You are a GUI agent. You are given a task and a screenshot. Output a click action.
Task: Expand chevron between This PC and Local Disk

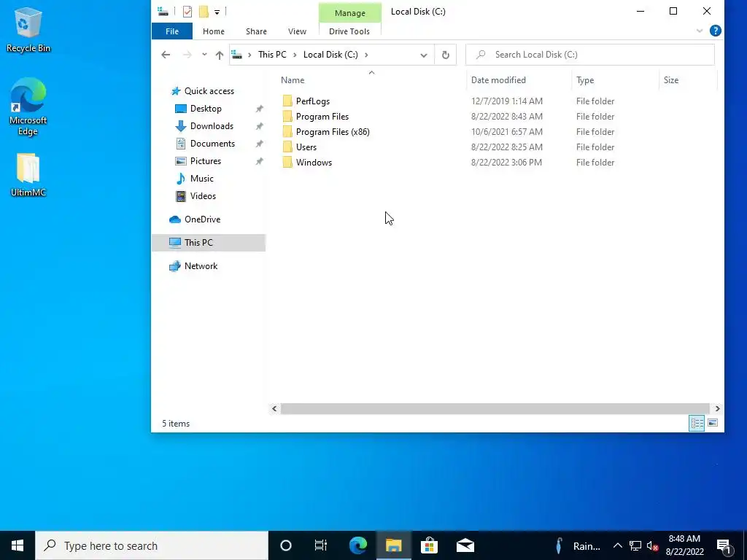[295, 55]
